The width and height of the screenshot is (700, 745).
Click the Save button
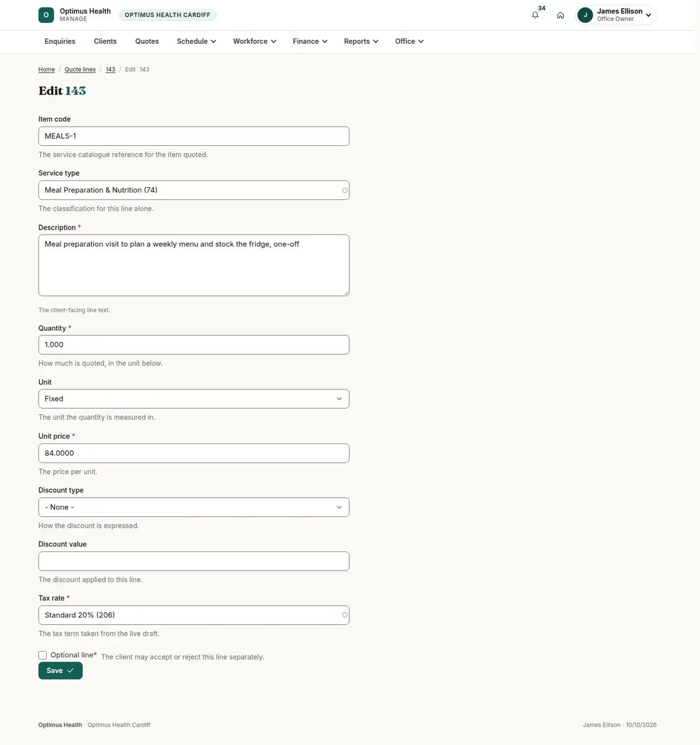point(61,671)
